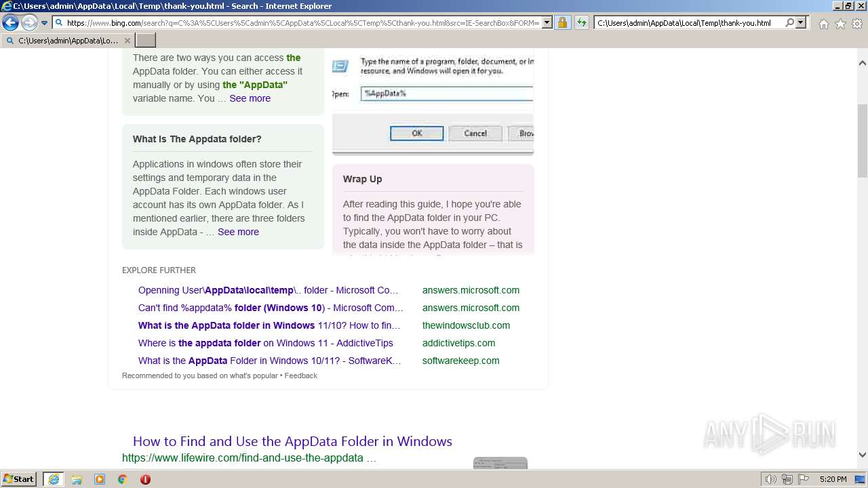
Task: Select the C:\Users\admin\AppData tab
Action: pyautogui.click(x=68, y=41)
